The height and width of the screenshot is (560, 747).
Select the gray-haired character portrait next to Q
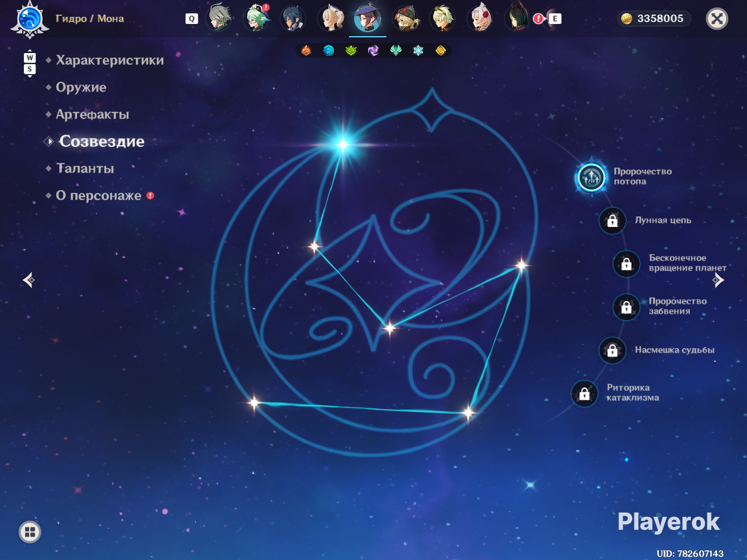tap(219, 17)
